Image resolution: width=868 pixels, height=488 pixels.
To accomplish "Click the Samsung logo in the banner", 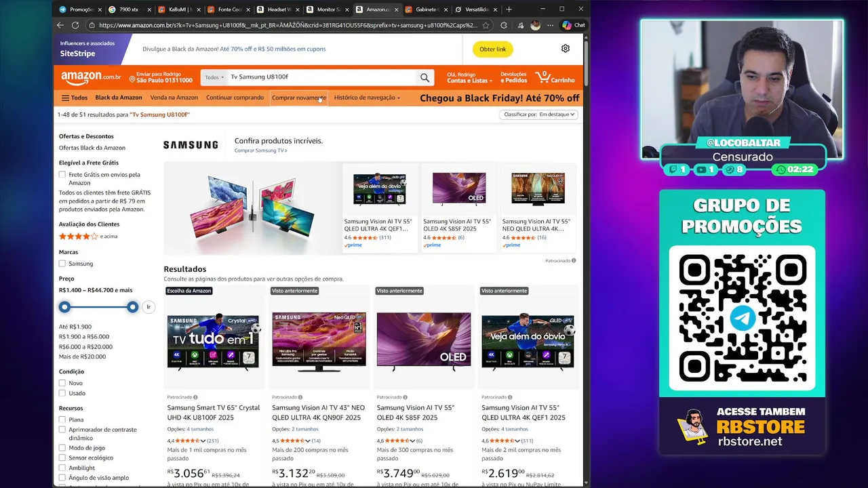I will (x=191, y=144).
